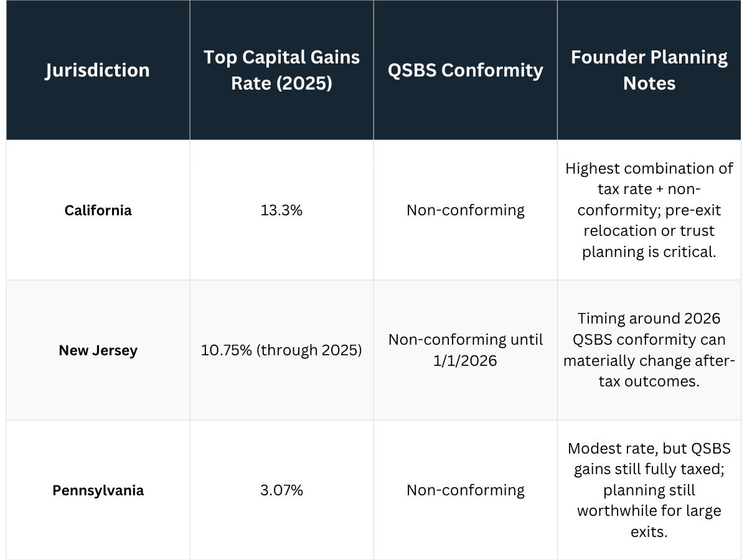Click the QSBS Conformity column header
Viewport: 747px width, 560px height.
point(465,70)
